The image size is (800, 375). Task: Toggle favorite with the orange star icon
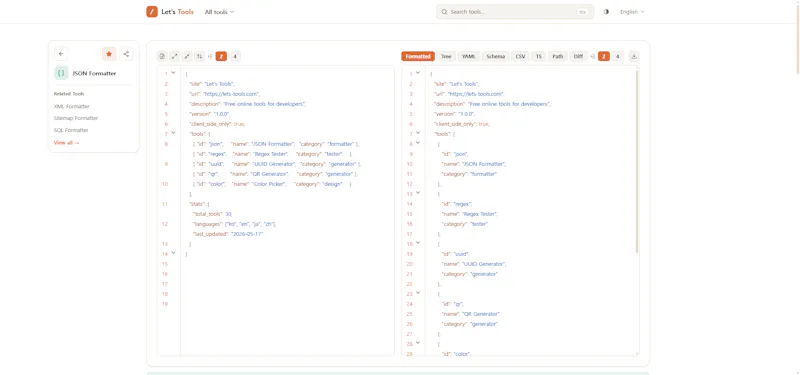pos(109,54)
